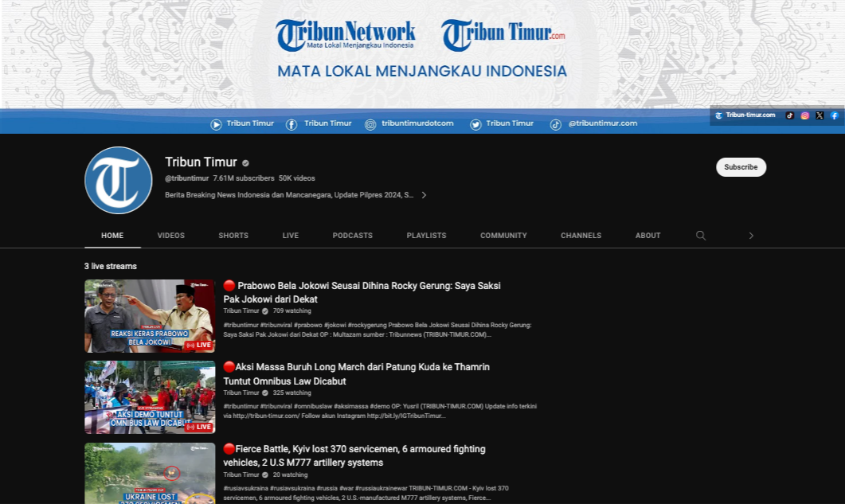Screen dimensions: 845x504
Task: Click the 3 live streams heading
Action: (x=111, y=266)
